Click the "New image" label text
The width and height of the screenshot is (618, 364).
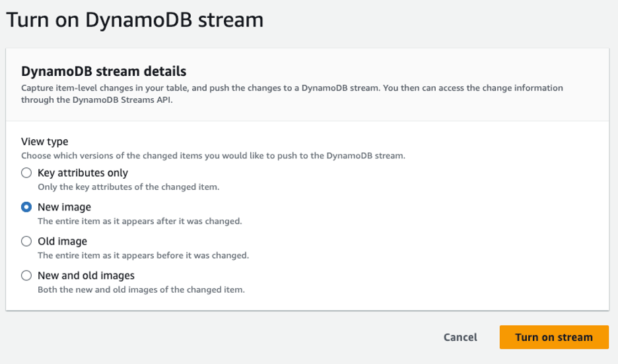(x=64, y=207)
